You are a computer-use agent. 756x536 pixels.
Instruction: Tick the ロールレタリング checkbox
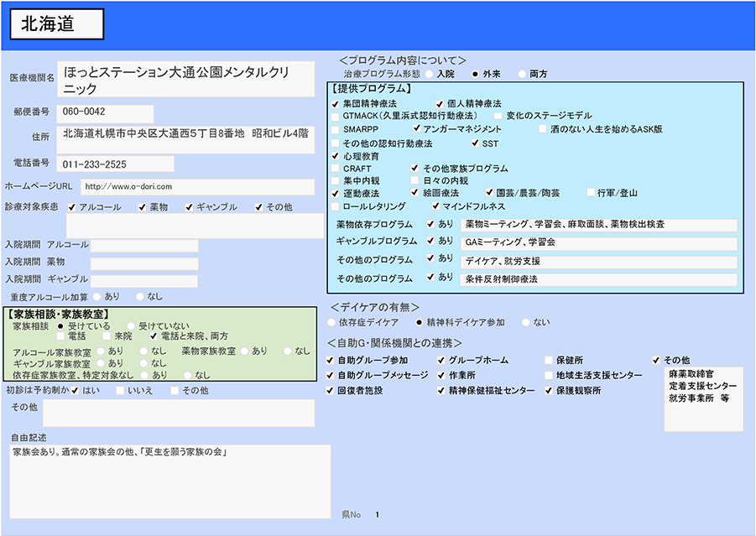[336, 206]
